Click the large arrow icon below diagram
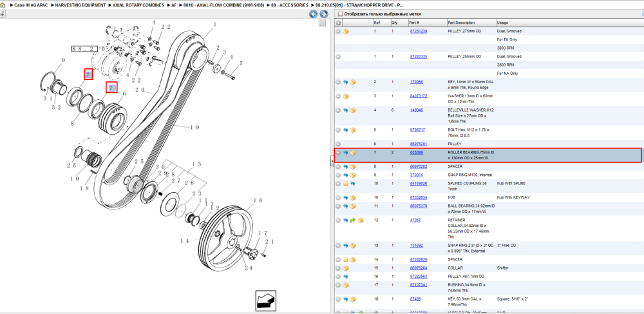 [x=265, y=300]
